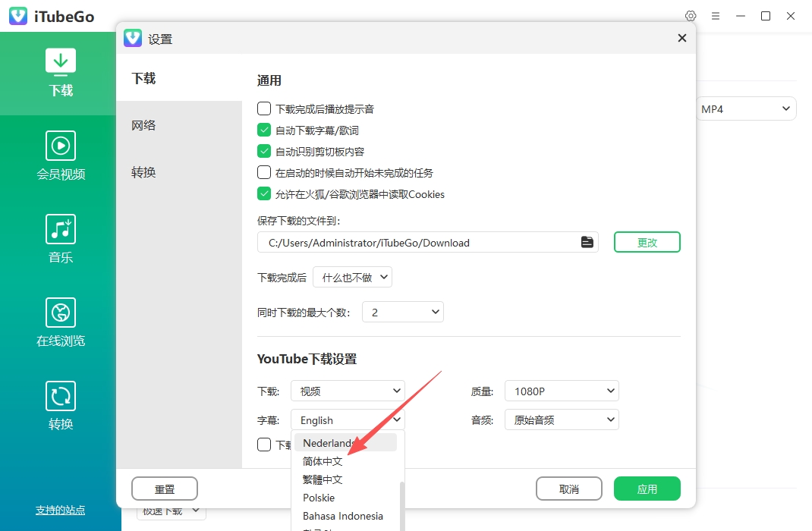Expand the 同时下载的最大个数 dropdown
Screen dimensions: 812x531
[403, 312]
